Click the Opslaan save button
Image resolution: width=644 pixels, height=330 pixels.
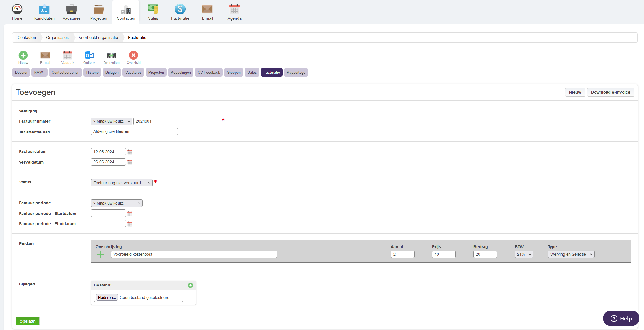(27, 321)
